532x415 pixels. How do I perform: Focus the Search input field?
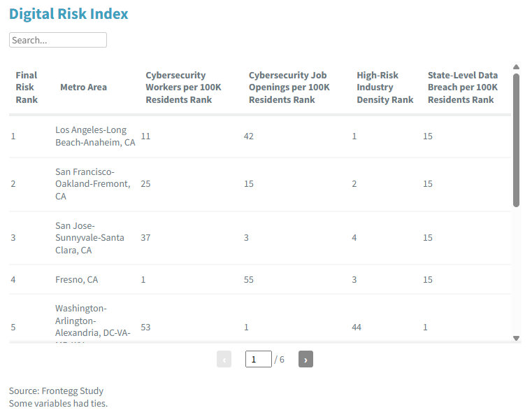point(58,40)
